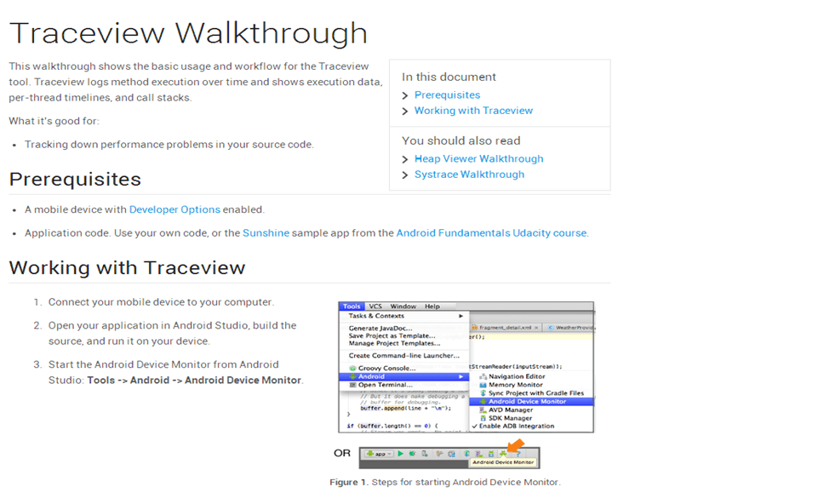Viewport: 824px width, 504px height.
Task: Click the Memory Monitor icon
Action: pyautogui.click(x=483, y=385)
